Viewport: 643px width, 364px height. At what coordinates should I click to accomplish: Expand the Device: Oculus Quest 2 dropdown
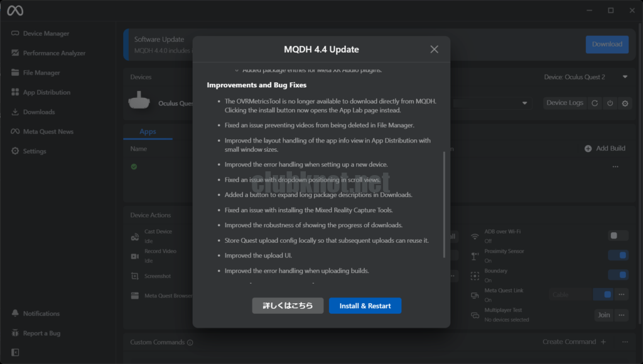pos(624,77)
